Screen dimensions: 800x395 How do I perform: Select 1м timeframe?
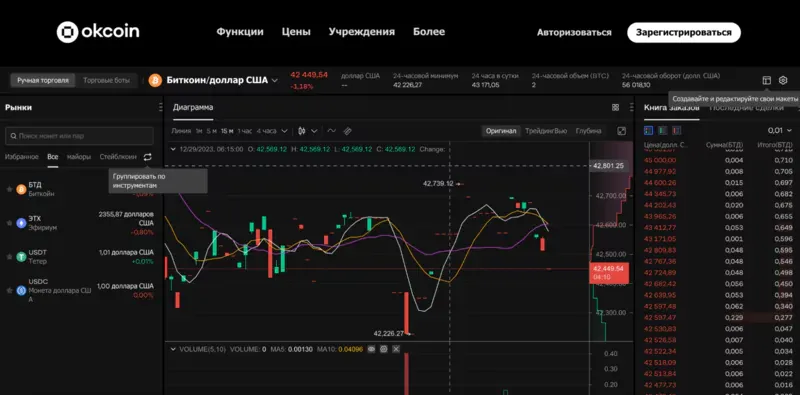click(199, 131)
